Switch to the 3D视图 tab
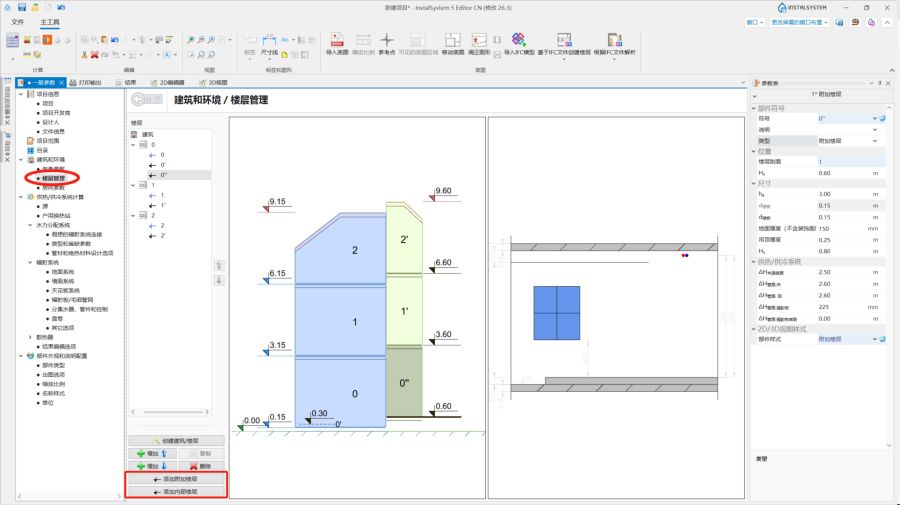Screen dimensions: 900x505 (215, 82)
